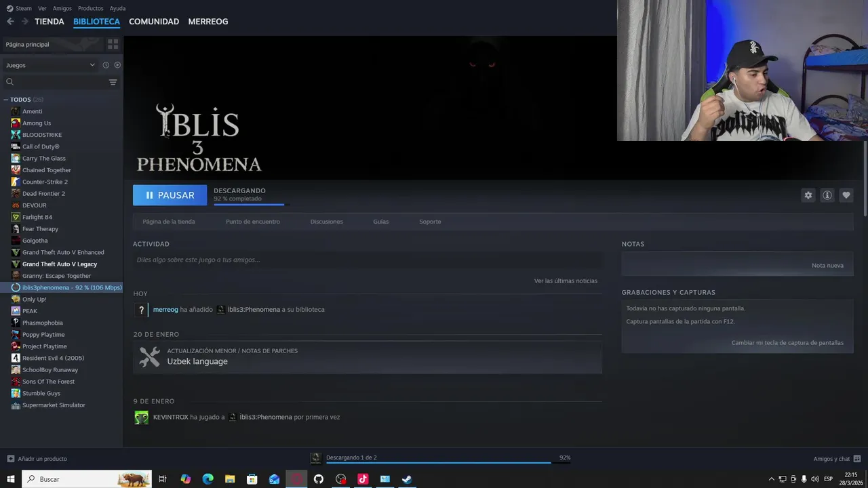The height and width of the screenshot is (488, 868).
Task: Click Cambiar mi tecla de captura
Action: click(x=787, y=343)
